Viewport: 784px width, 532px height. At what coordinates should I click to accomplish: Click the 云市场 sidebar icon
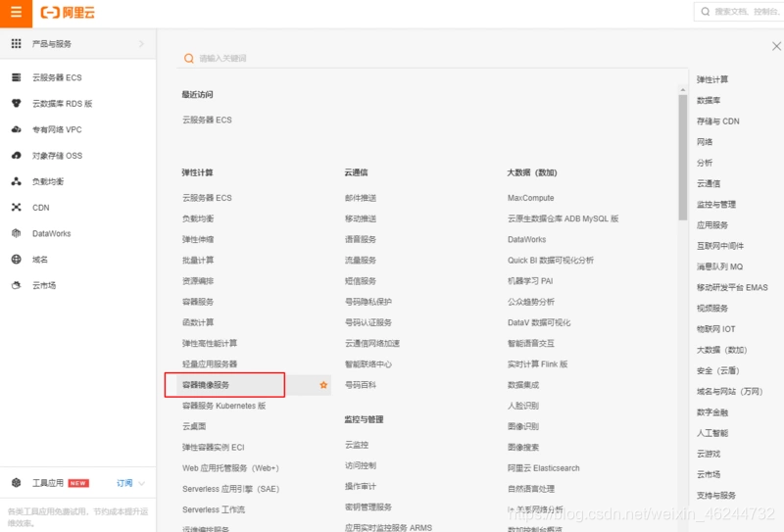[16, 285]
